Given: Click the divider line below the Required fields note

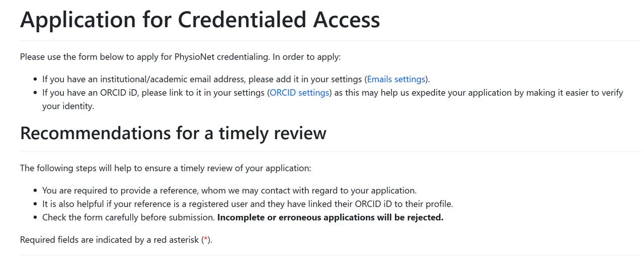Looking at the screenshot, I should pos(322,255).
